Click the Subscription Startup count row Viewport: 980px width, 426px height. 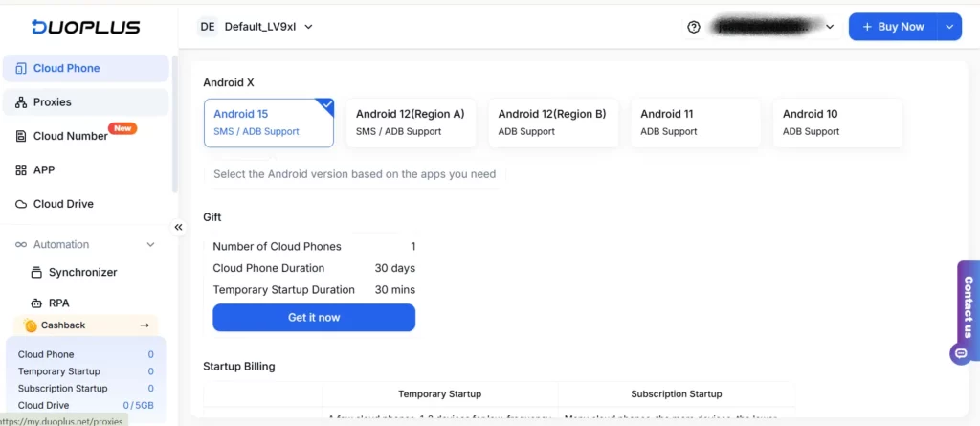coord(85,389)
